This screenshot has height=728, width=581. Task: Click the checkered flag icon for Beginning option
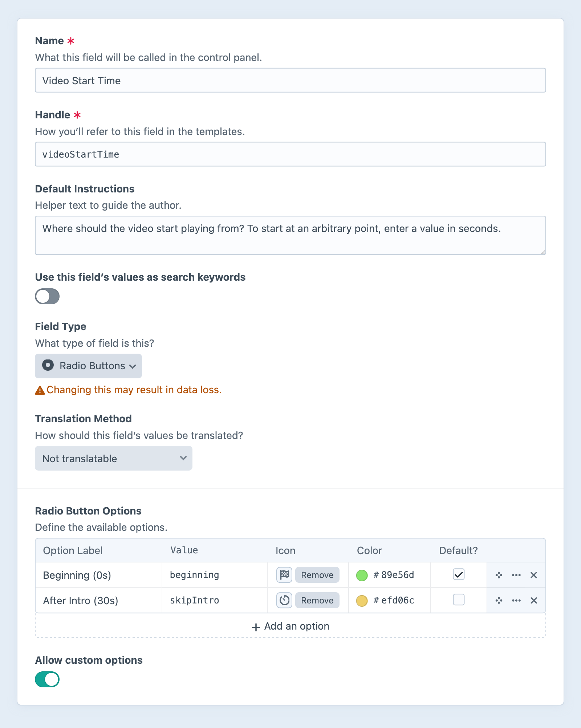point(284,575)
